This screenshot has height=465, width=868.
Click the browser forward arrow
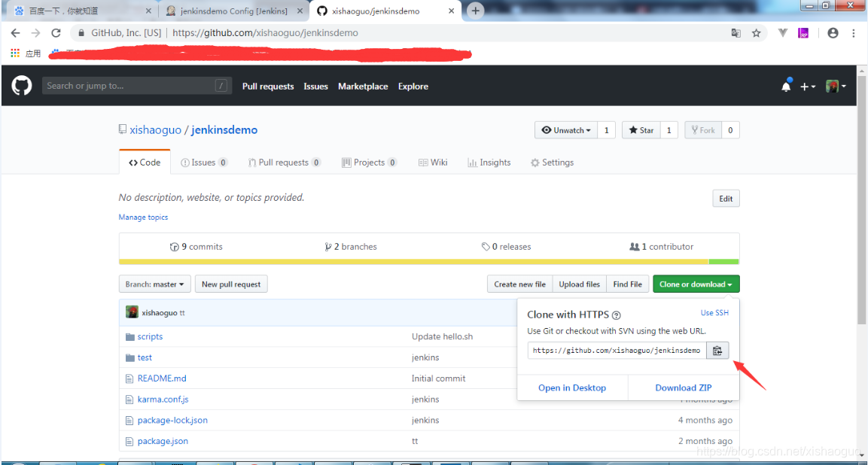[35, 32]
